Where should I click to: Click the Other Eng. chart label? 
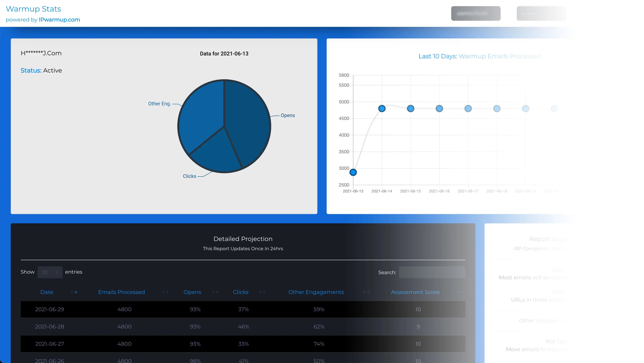pyautogui.click(x=159, y=104)
